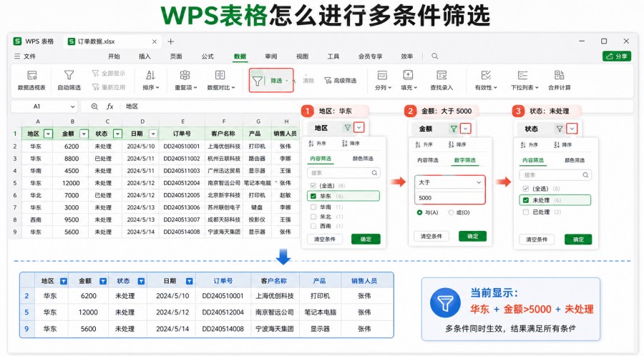
Task: Toggle 未处理 checkbox in 状态 filter
Action: point(526,200)
